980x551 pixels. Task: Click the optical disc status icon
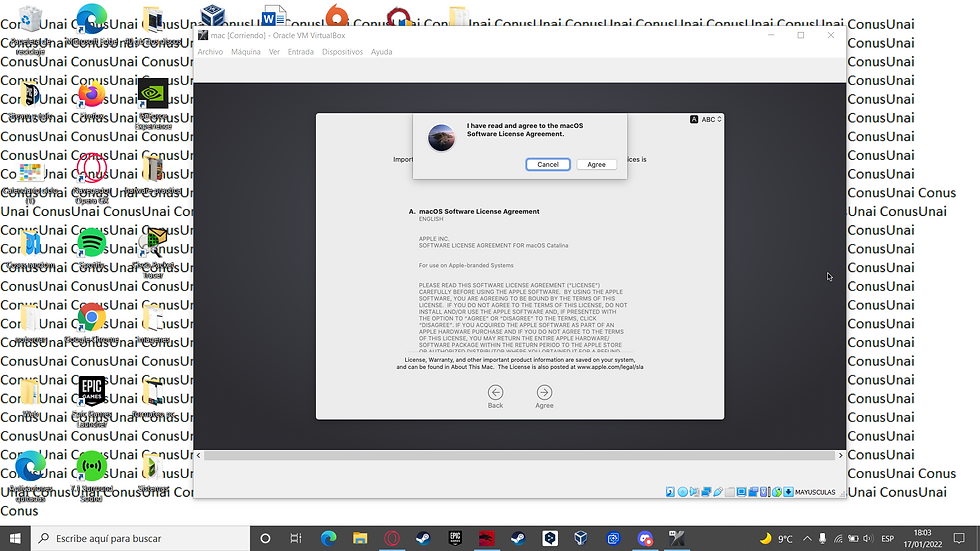[682, 492]
